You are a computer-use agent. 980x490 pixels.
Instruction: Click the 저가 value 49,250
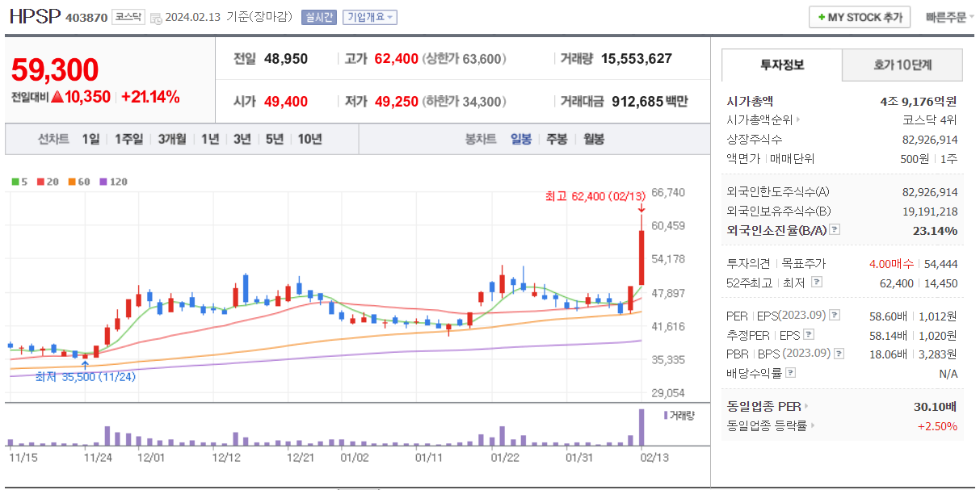click(397, 102)
